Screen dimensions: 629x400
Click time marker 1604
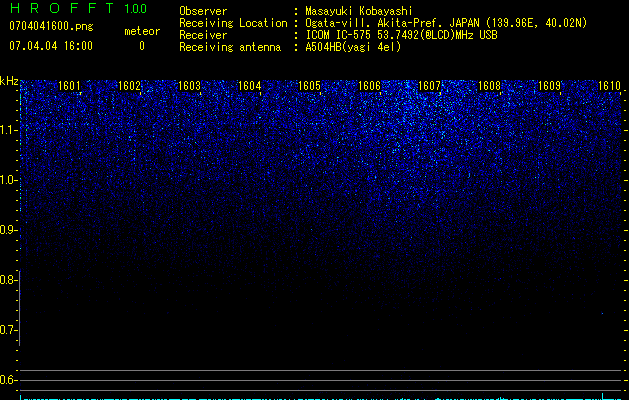(x=250, y=85)
